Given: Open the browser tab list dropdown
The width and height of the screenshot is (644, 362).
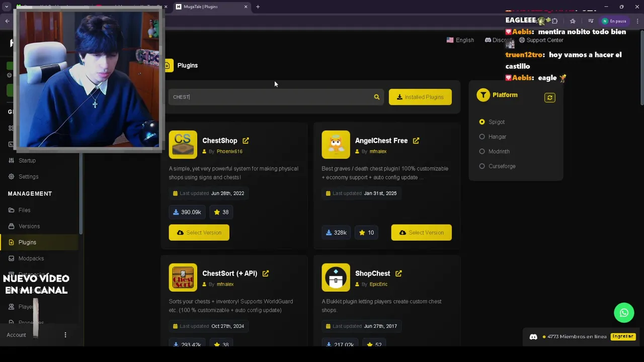Looking at the screenshot, I should point(7,7).
